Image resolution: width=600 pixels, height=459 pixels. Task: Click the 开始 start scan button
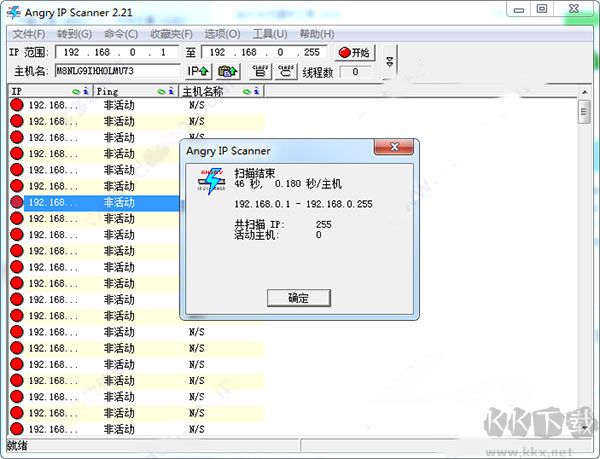[354, 52]
